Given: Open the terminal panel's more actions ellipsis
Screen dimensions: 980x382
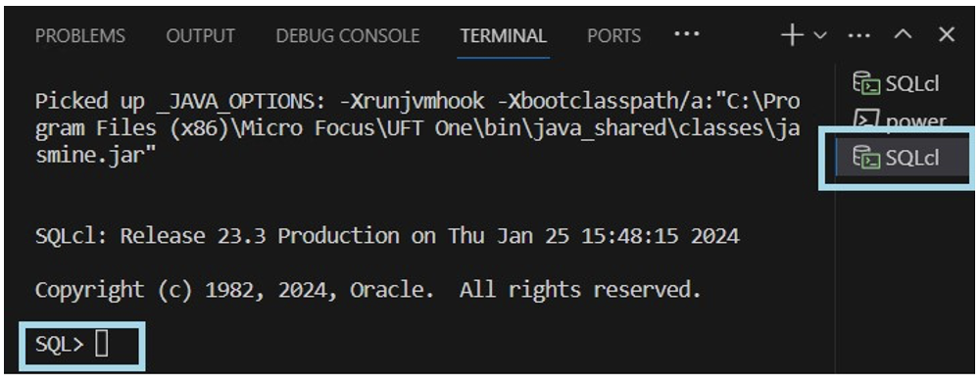Looking at the screenshot, I should coord(858,35).
